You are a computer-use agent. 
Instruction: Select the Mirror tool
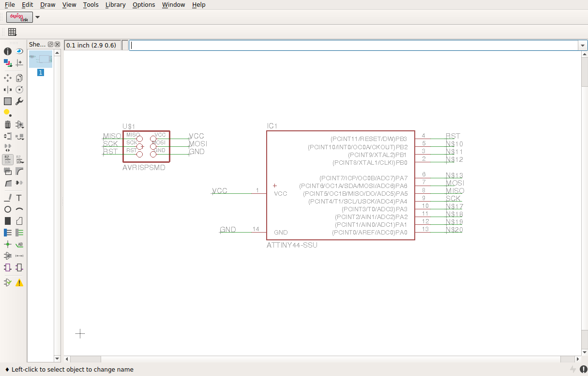[x=8, y=90]
